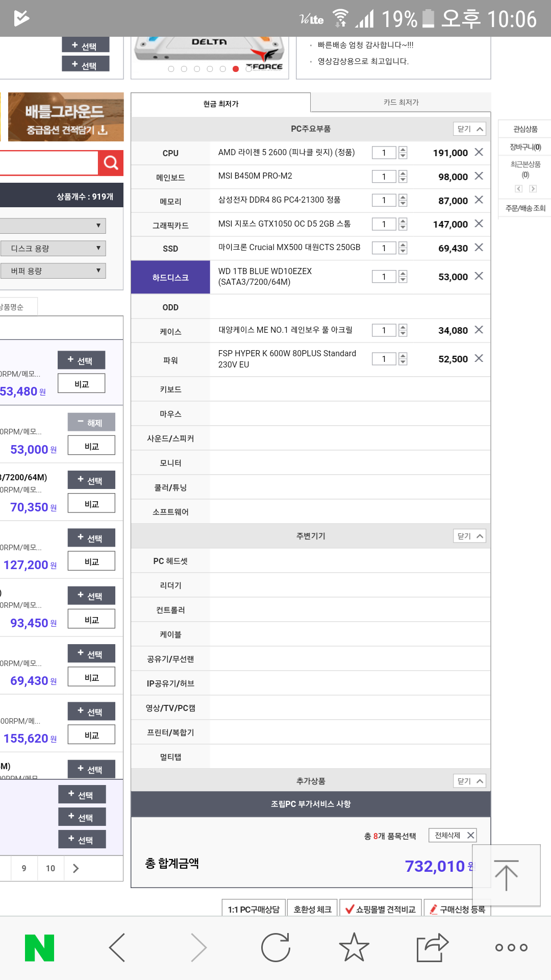Go to page 10 in pagination

(x=51, y=868)
